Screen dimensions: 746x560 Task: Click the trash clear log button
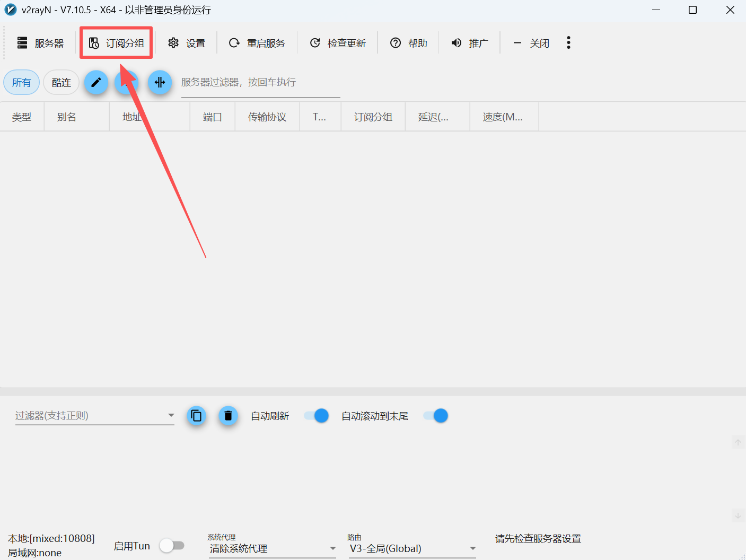tap(228, 416)
